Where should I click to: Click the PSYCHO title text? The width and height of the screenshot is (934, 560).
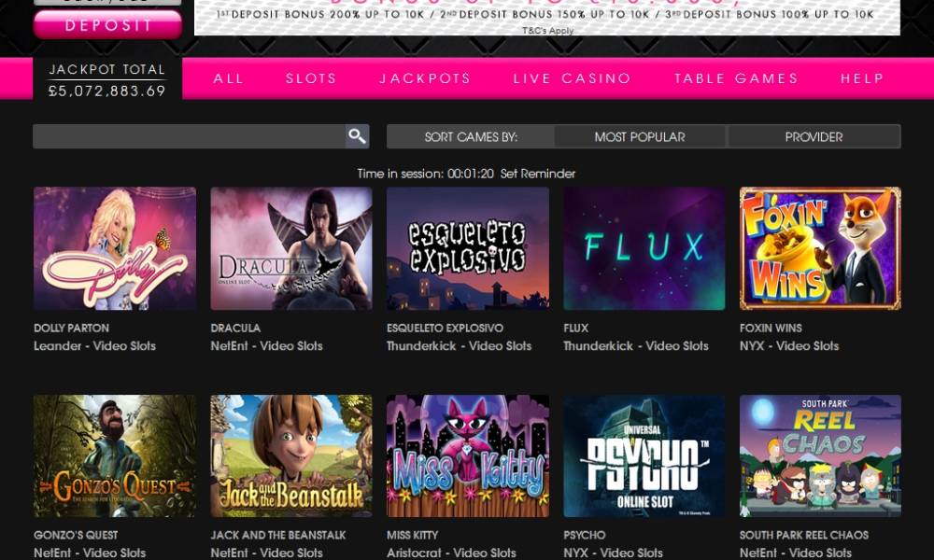[585, 535]
